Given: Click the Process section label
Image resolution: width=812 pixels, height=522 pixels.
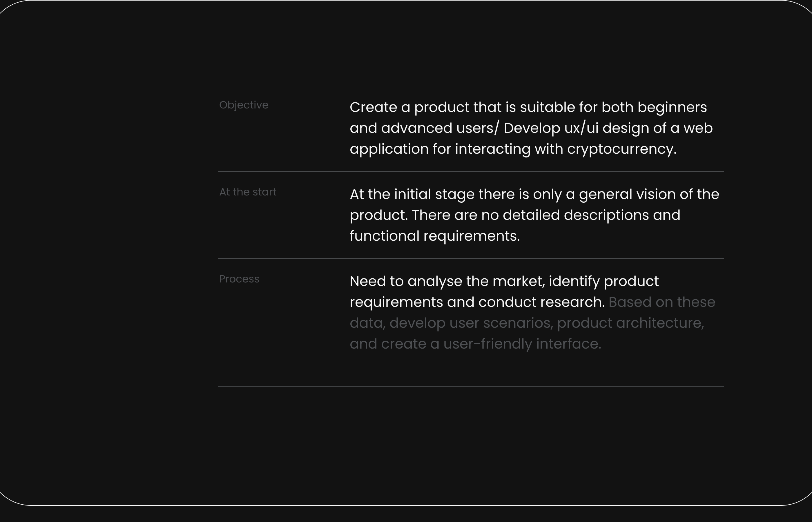Looking at the screenshot, I should click(239, 279).
